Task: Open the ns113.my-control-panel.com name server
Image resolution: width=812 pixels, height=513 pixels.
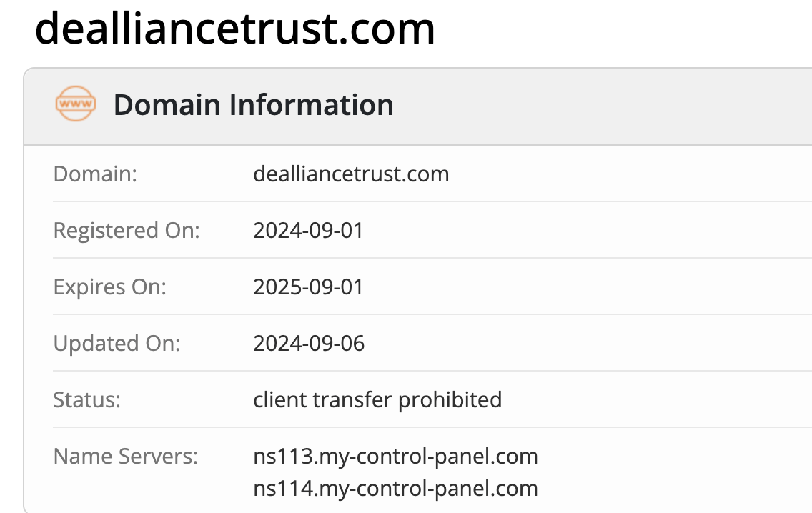Action: [395, 456]
